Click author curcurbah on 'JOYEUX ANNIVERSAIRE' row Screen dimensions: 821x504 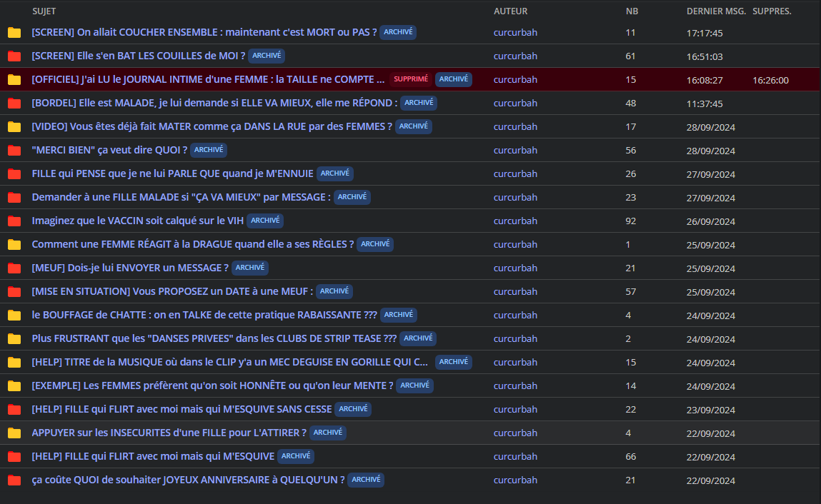pos(515,480)
